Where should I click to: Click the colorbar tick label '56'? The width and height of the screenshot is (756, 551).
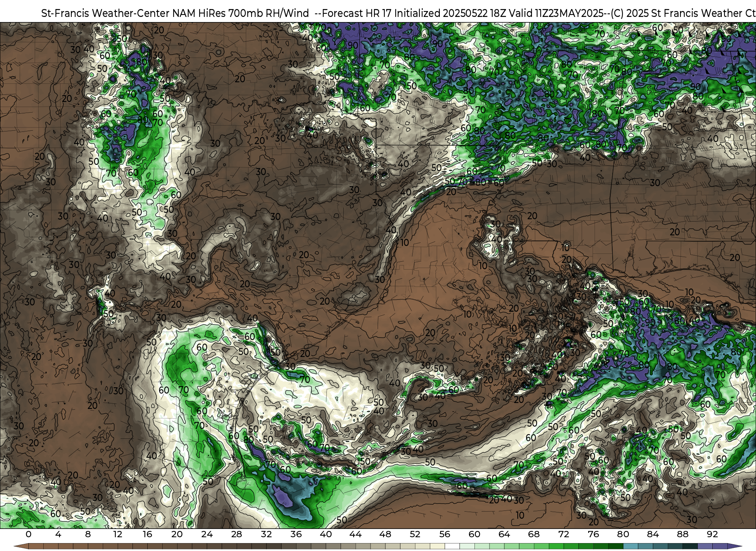[x=445, y=534]
